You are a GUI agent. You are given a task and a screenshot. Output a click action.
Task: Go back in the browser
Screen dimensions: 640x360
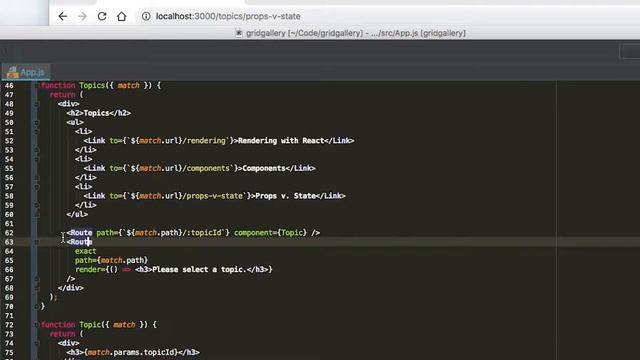point(62,16)
